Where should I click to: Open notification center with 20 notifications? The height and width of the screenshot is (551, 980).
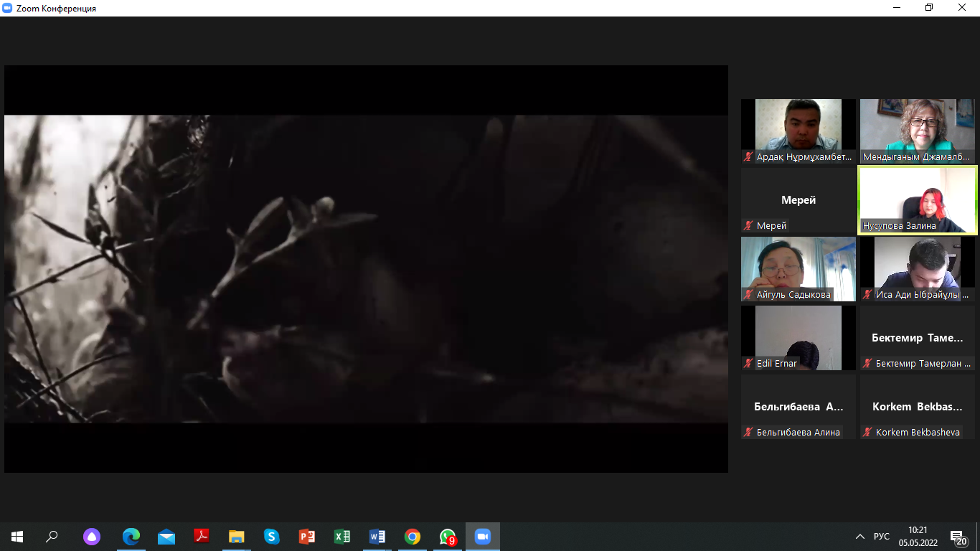tap(958, 537)
